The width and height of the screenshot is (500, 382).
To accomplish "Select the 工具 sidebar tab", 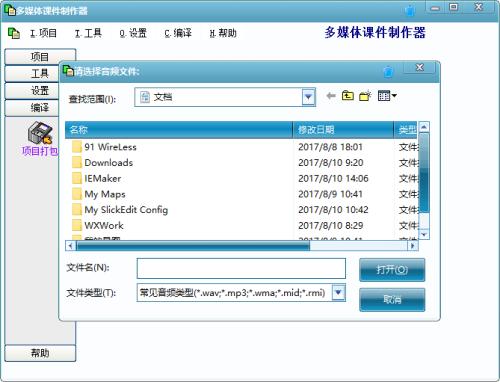I will 32,74.
